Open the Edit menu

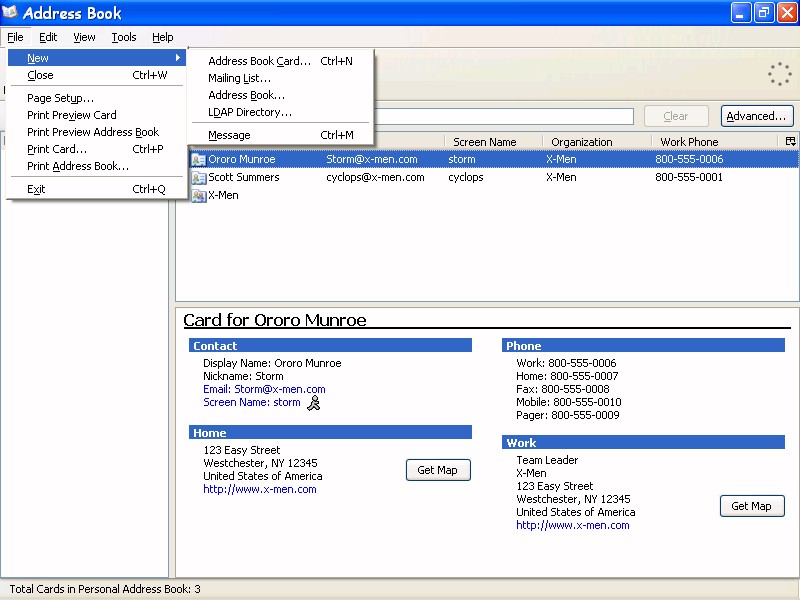[48, 37]
